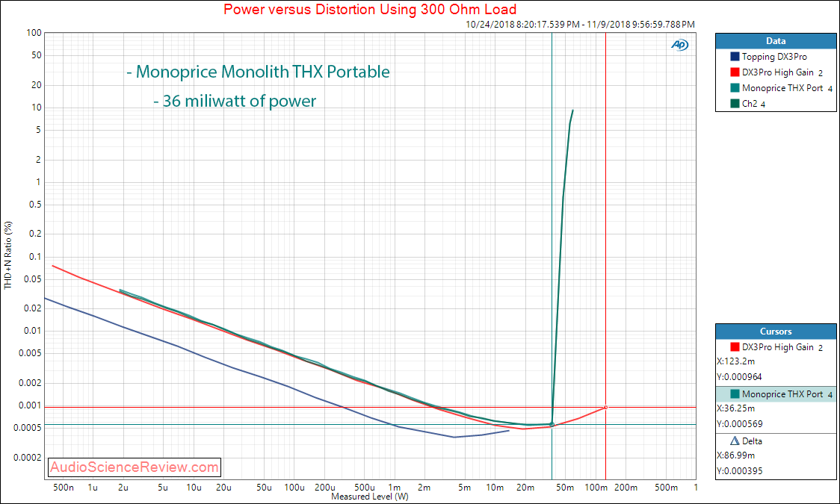The image size is (840, 504).
Task: Click the '0.0002' tick on the vertical axis
Action: click(x=28, y=458)
